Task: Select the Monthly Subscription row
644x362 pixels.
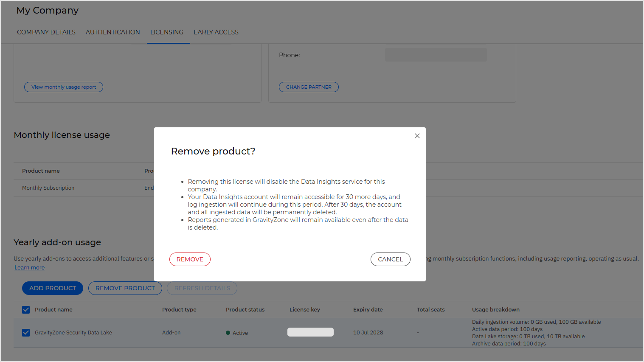Action: pyautogui.click(x=48, y=188)
